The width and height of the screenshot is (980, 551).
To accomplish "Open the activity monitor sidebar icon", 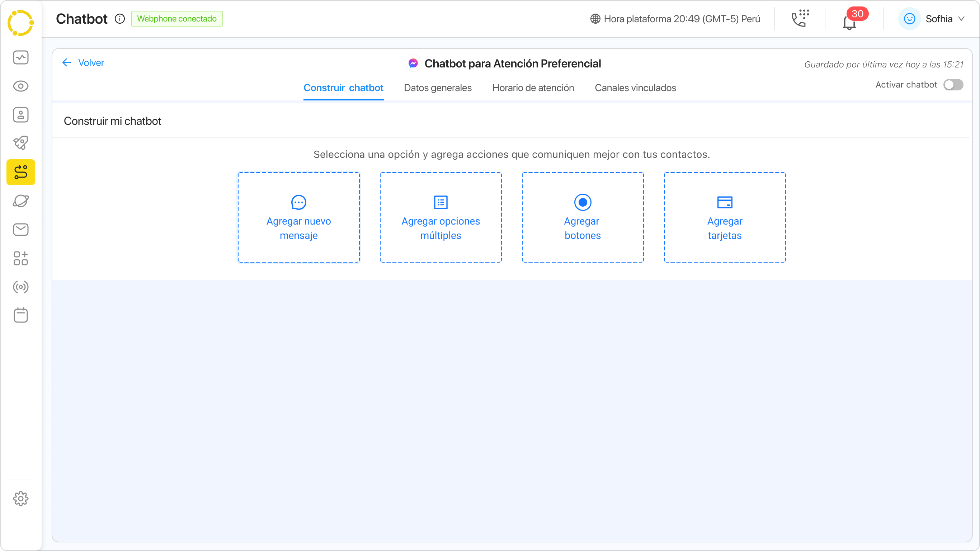I will click(20, 57).
